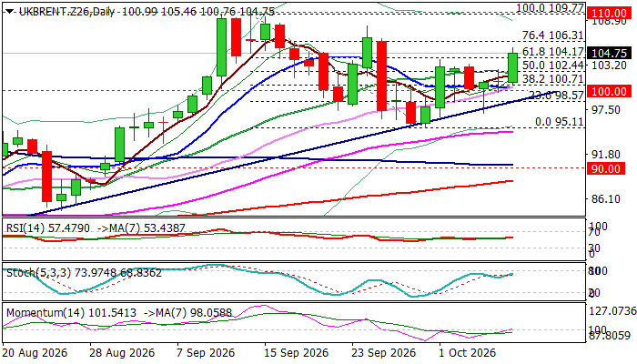Click the 87.8059 momentum scale value
Screen dimensions: 637x364
[610, 336]
